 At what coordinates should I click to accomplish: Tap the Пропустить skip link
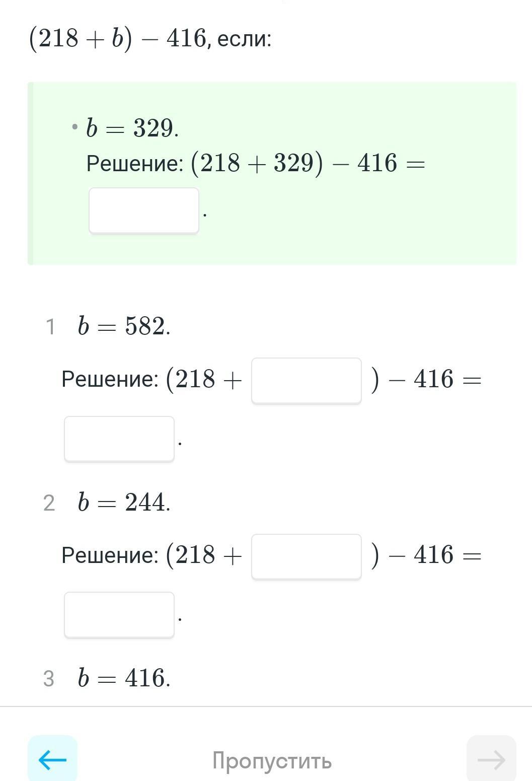(x=272, y=760)
